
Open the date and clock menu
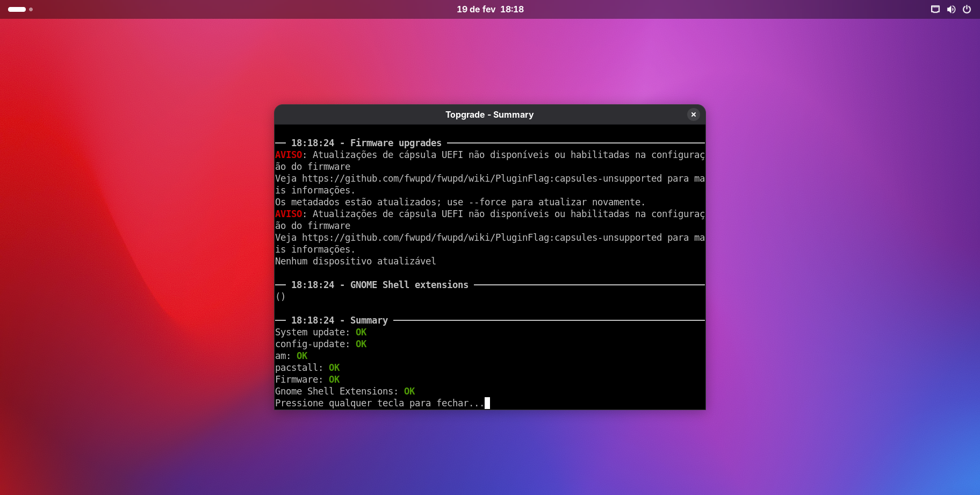tap(489, 9)
